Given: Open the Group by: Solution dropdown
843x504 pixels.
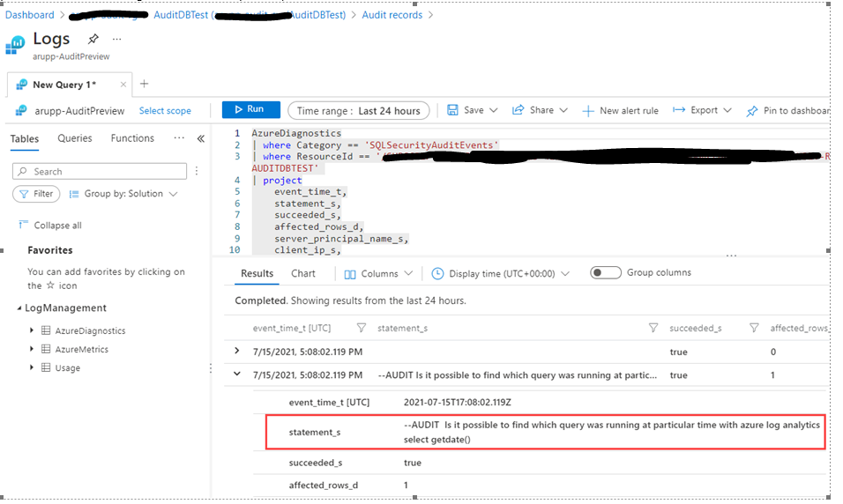Looking at the screenshot, I should [123, 194].
